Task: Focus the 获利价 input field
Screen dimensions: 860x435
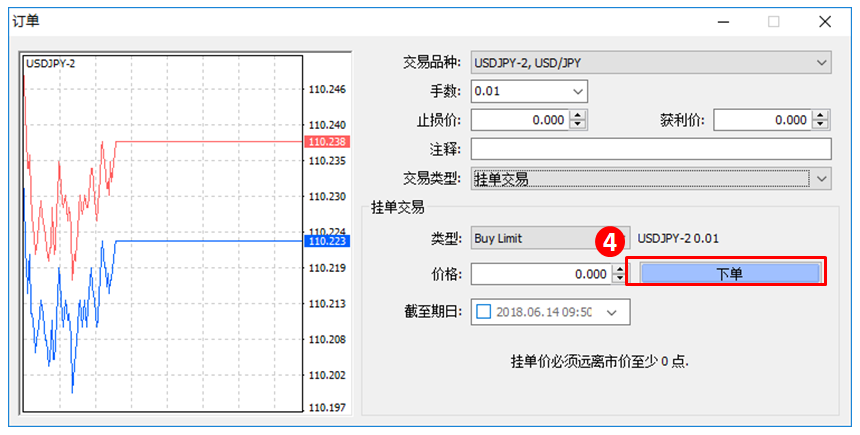Action: (x=762, y=120)
